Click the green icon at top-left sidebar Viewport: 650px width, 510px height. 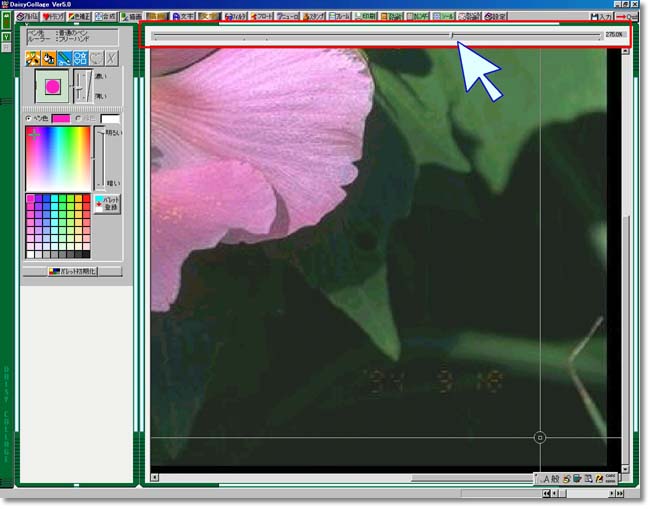6,21
